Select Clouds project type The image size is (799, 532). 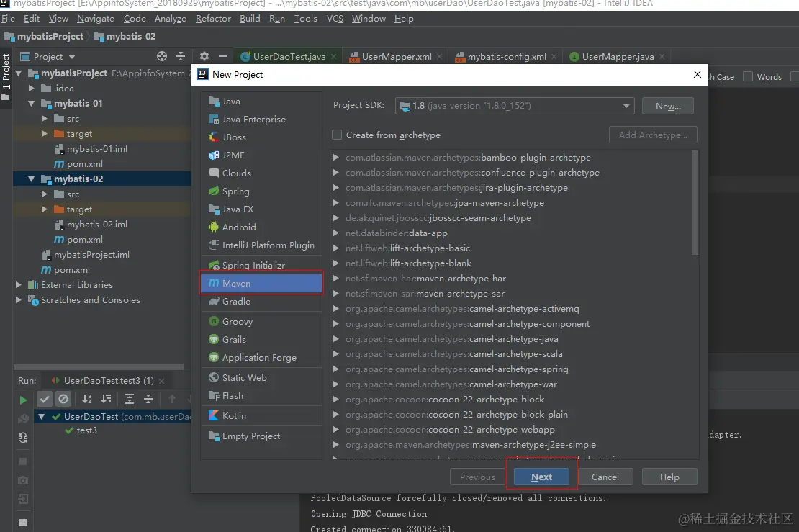(261, 173)
